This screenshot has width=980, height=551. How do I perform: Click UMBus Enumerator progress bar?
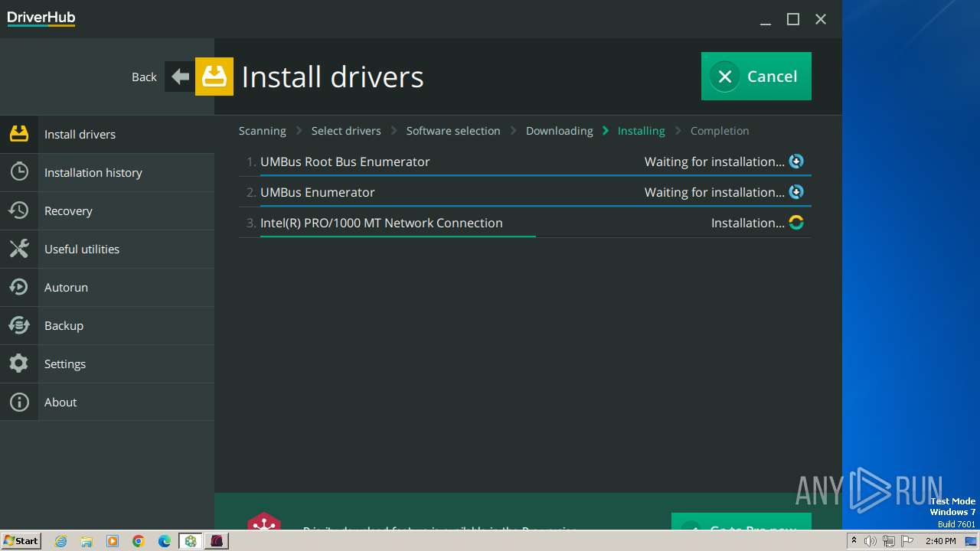tap(536, 206)
